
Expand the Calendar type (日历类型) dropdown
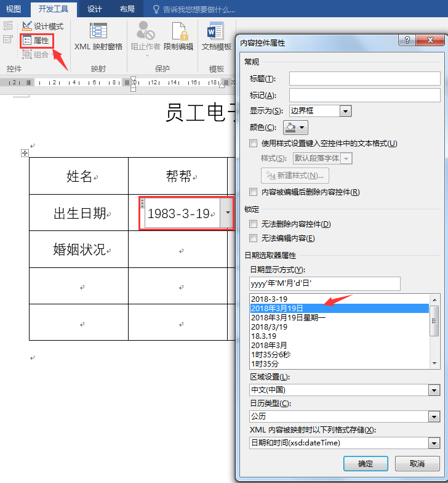(434, 416)
